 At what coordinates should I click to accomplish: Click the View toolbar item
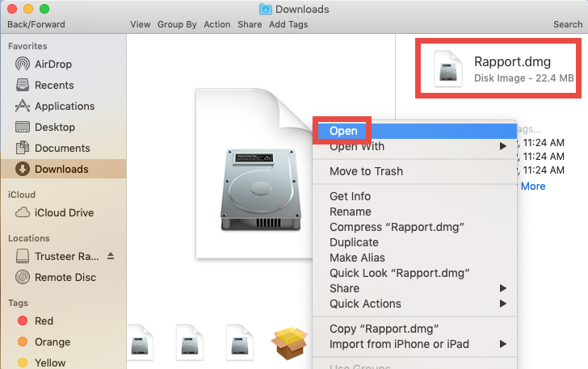coord(141,24)
